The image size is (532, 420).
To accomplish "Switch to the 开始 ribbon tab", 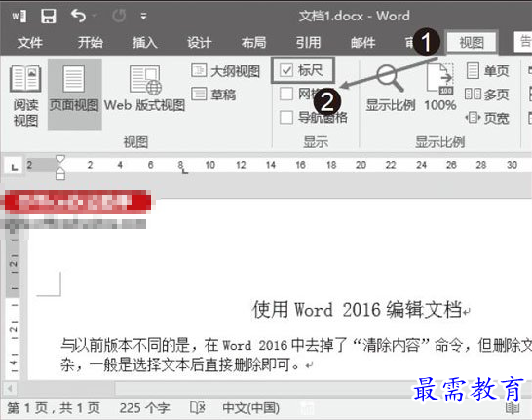I will (x=91, y=43).
